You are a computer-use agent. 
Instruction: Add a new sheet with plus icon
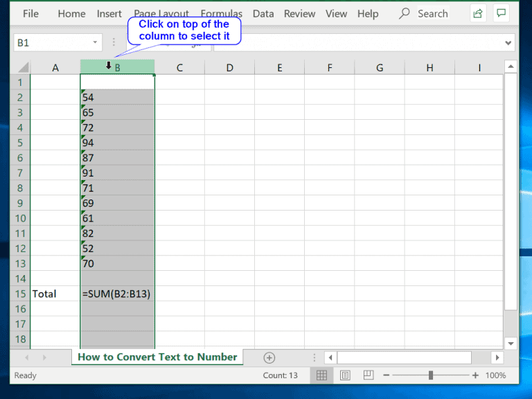[x=269, y=357]
